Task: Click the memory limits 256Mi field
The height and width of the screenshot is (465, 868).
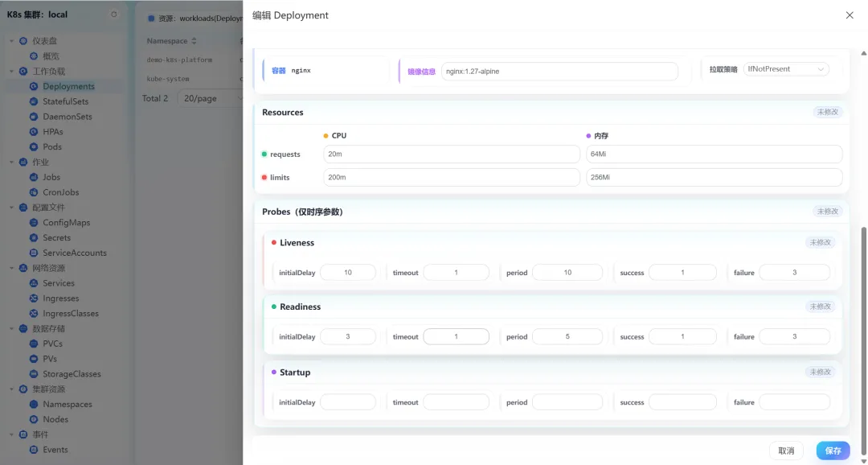Action: tap(714, 177)
